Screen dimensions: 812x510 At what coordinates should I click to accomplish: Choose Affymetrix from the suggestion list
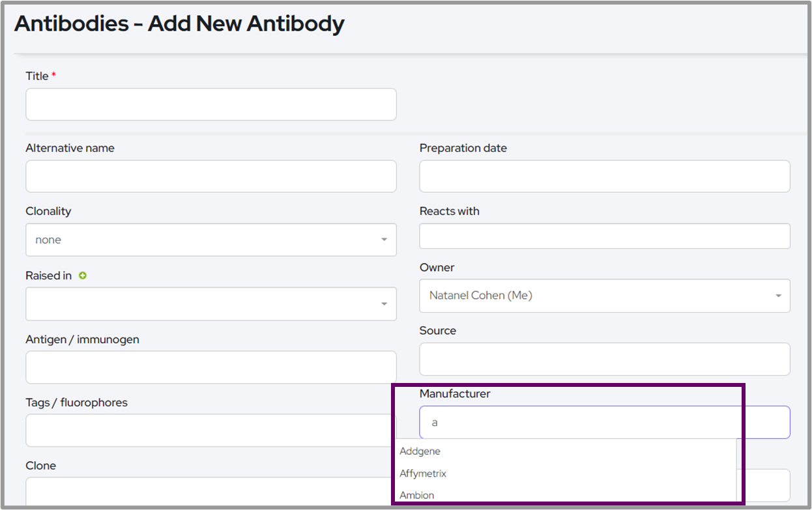pos(423,474)
